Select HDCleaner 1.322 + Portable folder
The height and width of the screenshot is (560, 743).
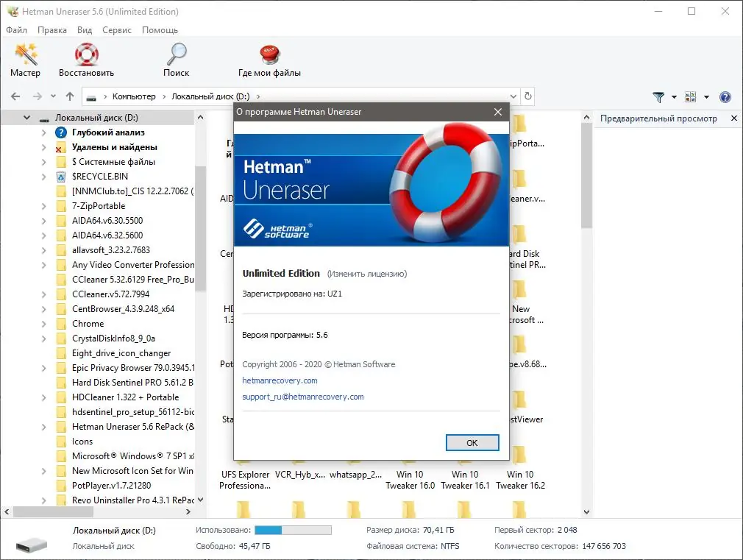(x=126, y=397)
